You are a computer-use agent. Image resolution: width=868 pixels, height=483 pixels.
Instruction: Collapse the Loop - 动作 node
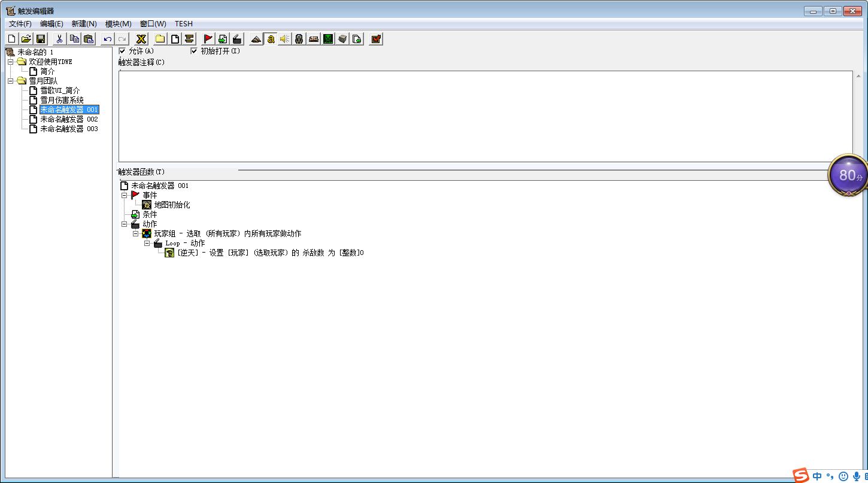(147, 244)
